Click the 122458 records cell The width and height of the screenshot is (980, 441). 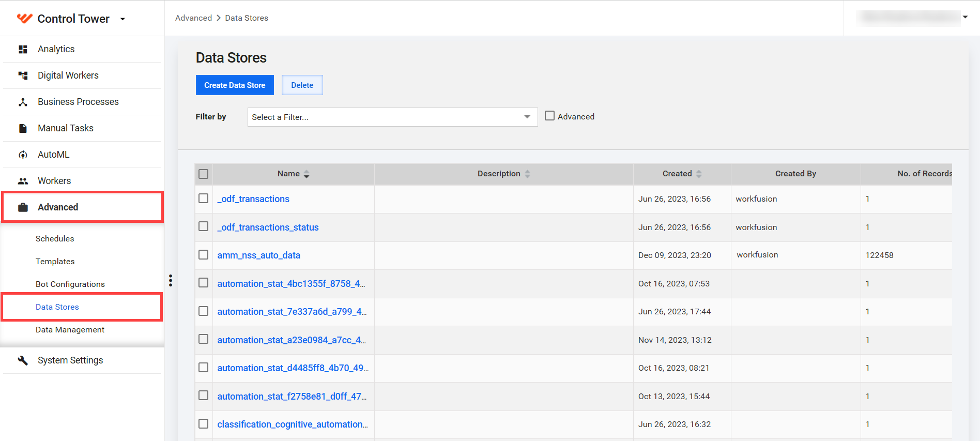click(879, 255)
